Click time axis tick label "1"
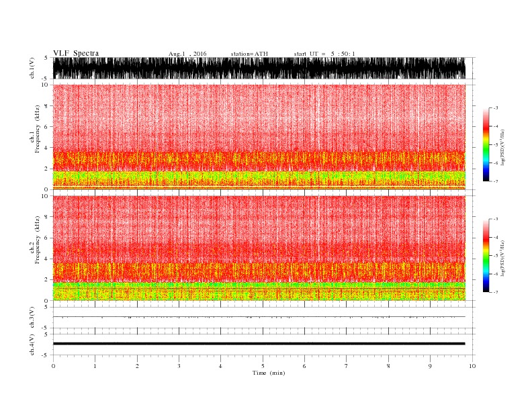 pyautogui.click(x=95, y=366)
